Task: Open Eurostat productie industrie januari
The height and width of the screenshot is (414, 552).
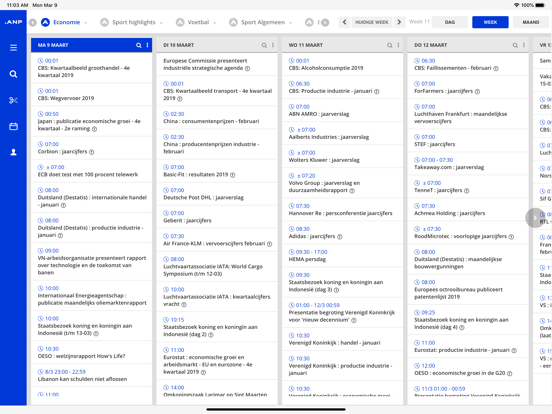Action: tap(468, 346)
